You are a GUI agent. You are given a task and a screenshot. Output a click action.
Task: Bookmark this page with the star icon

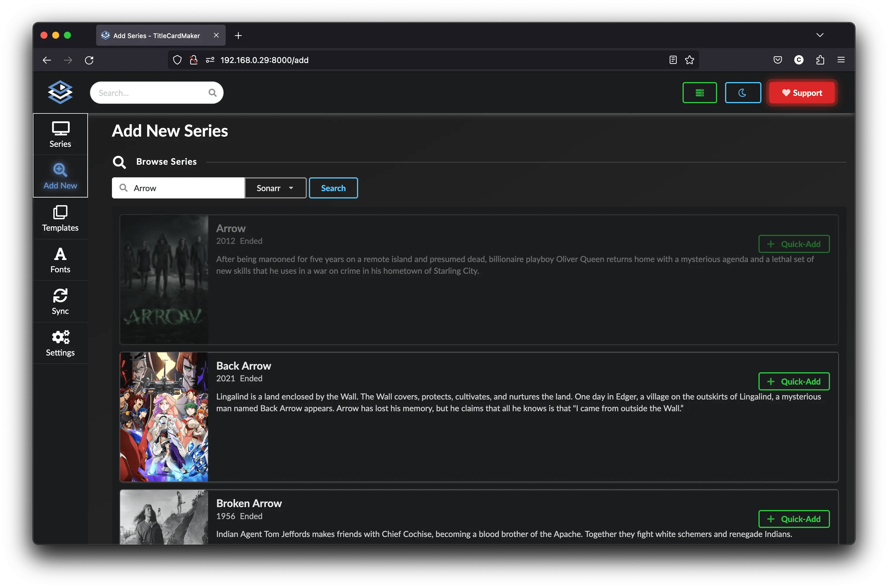(689, 60)
